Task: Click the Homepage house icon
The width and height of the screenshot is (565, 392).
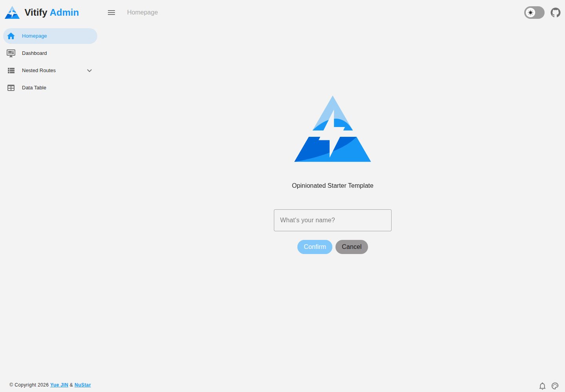Action: point(11,36)
